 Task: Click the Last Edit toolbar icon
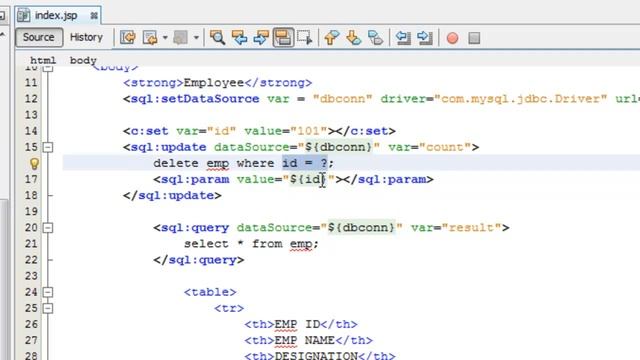[x=128, y=38]
